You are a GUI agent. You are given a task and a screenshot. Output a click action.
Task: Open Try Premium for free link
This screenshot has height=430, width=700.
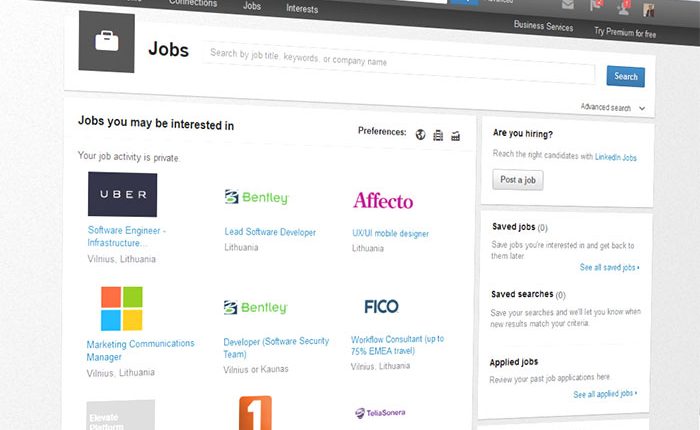[625, 33]
